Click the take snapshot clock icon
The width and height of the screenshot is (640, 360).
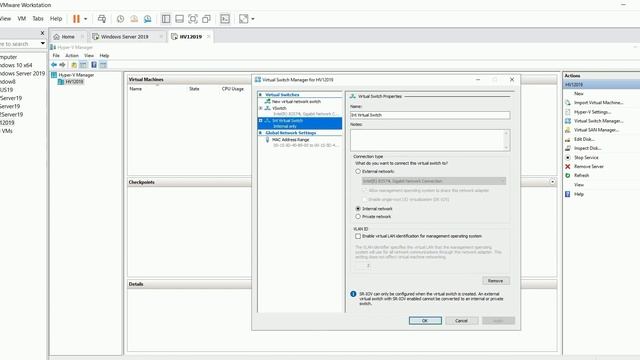[x=120, y=19]
